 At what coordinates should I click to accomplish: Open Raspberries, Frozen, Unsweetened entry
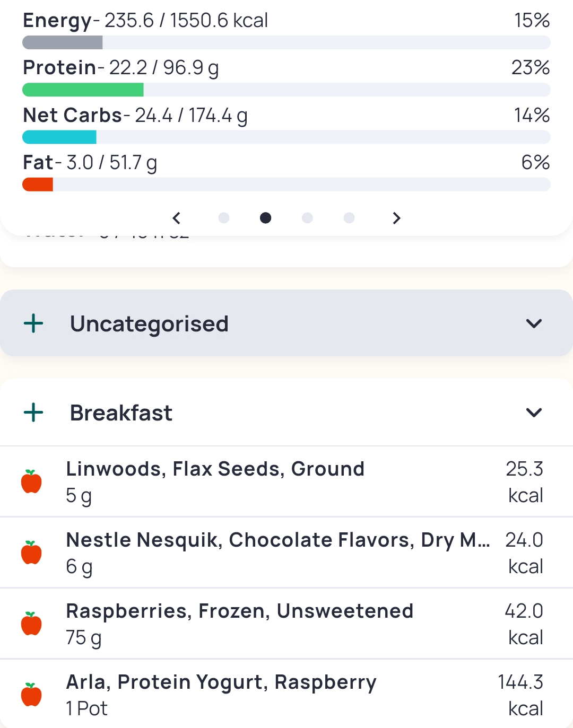[239, 611]
